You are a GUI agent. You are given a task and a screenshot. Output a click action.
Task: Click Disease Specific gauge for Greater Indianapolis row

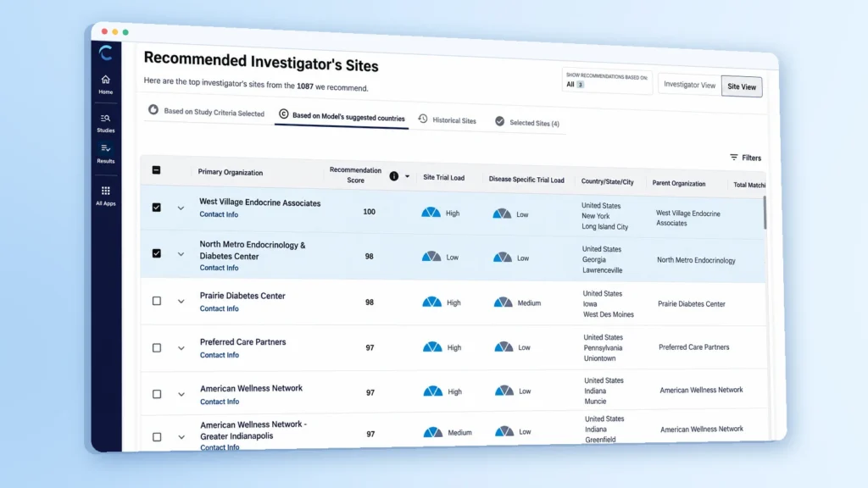coord(504,431)
